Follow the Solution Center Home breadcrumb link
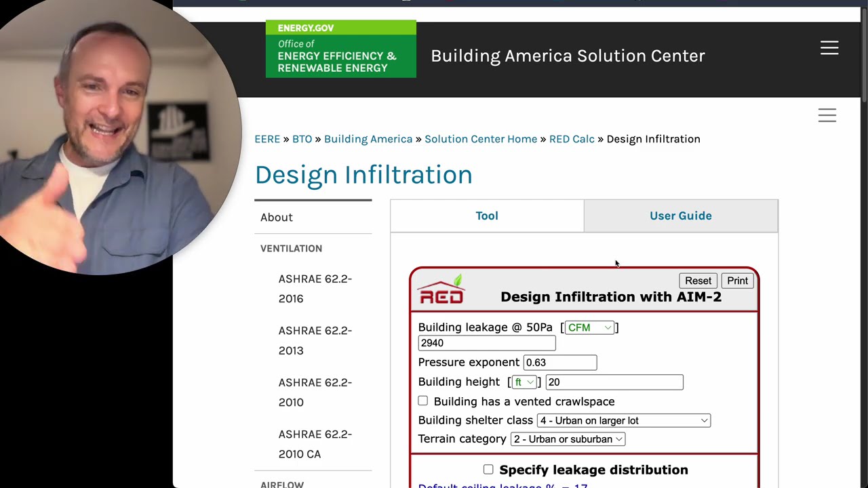The width and height of the screenshot is (868, 488). [481, 139]
